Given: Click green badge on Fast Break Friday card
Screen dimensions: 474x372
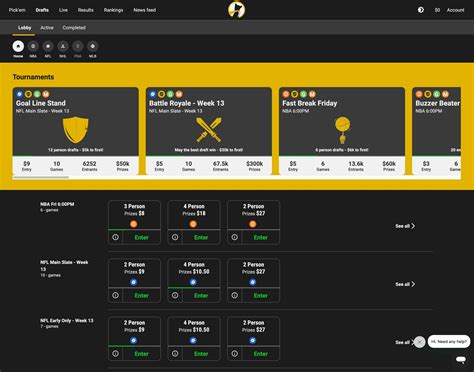Looking at the screenshot, I should [x=303, y=94].
